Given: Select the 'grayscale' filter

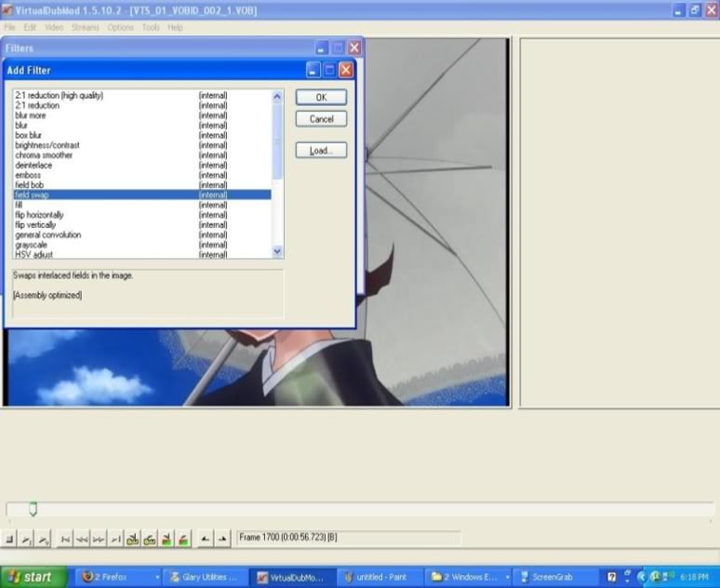Looking at the screenshot, I should pos(142,245).
